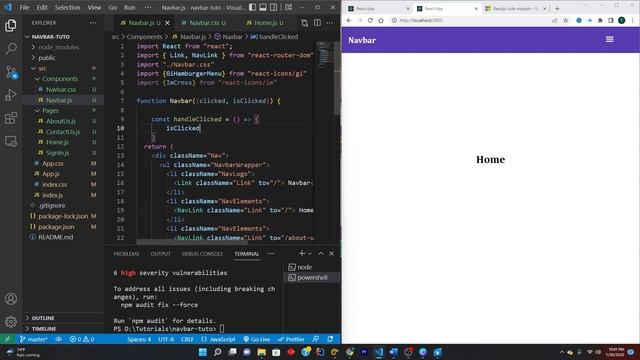Collapse the Pages folder
Screen dimensions: 640x360
(50, 111)
